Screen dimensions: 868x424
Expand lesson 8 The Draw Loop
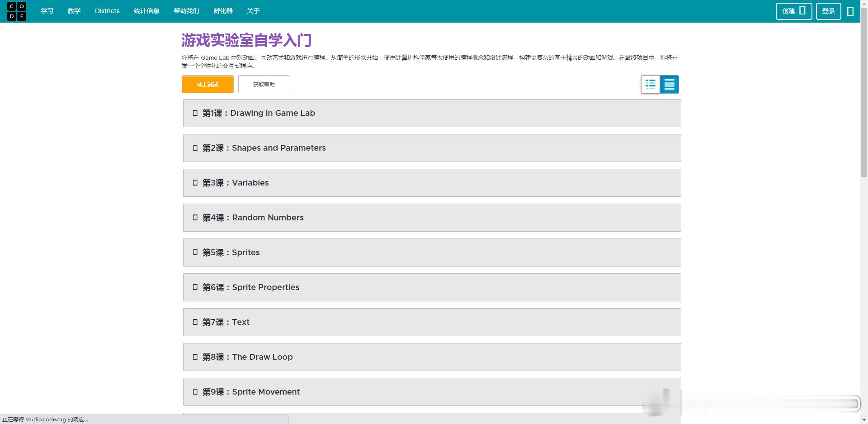pos(432,357)
